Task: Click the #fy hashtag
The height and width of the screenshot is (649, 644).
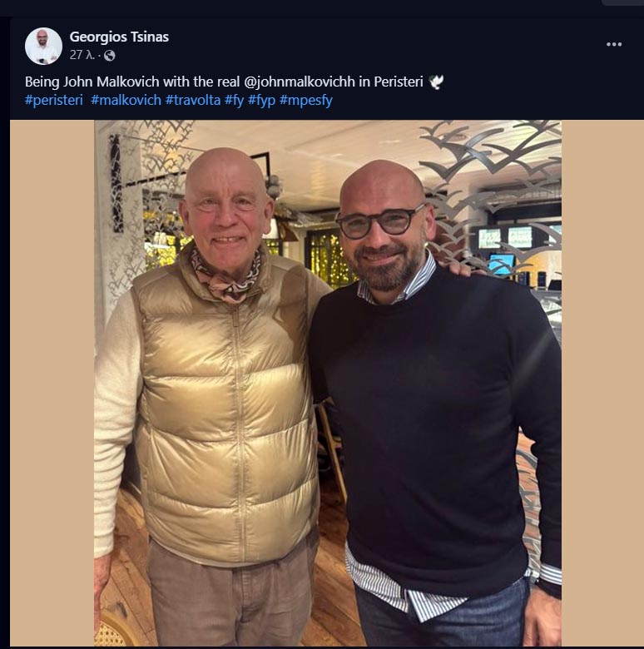Action: click(234, 101)
